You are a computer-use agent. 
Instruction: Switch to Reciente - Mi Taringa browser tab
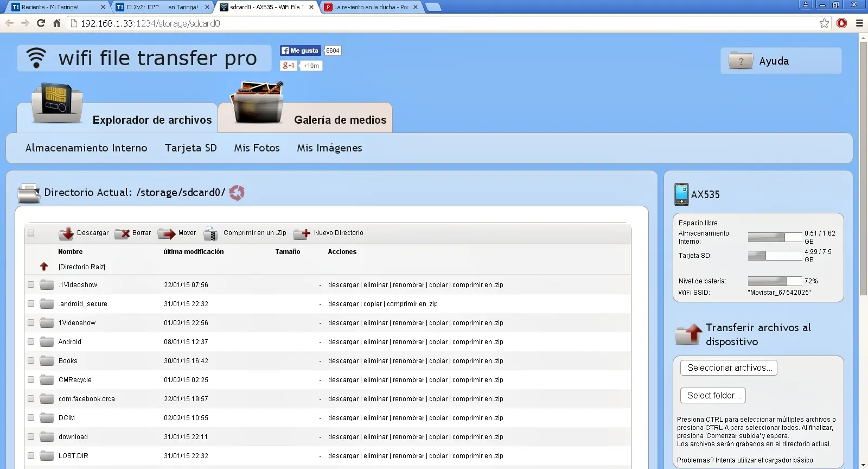[x=58, y=7]
